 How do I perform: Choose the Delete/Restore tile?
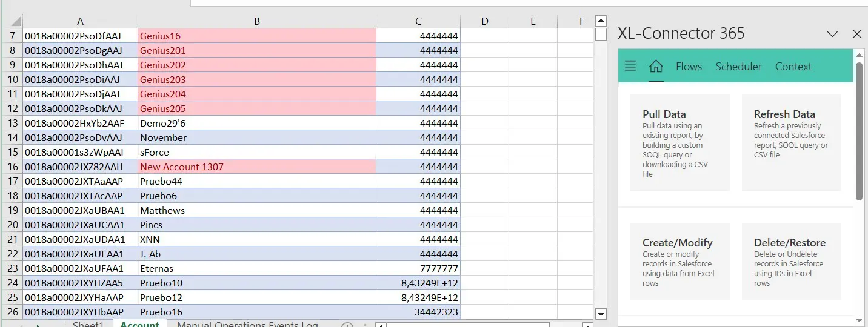[x=791, y=261]
